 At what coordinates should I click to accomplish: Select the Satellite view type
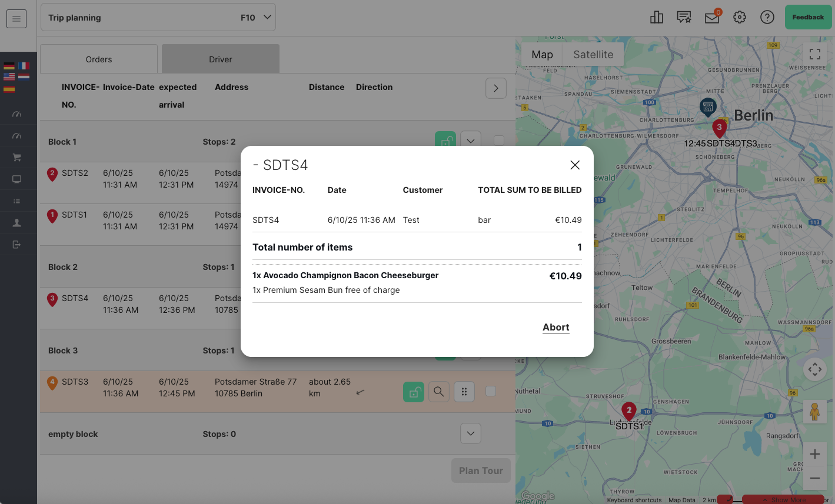coord(593,54)
